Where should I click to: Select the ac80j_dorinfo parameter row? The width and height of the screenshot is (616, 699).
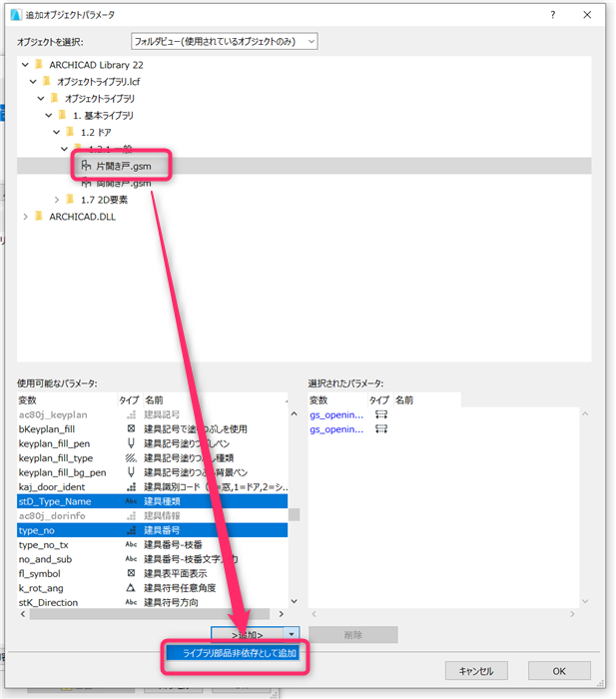[152, 516]
